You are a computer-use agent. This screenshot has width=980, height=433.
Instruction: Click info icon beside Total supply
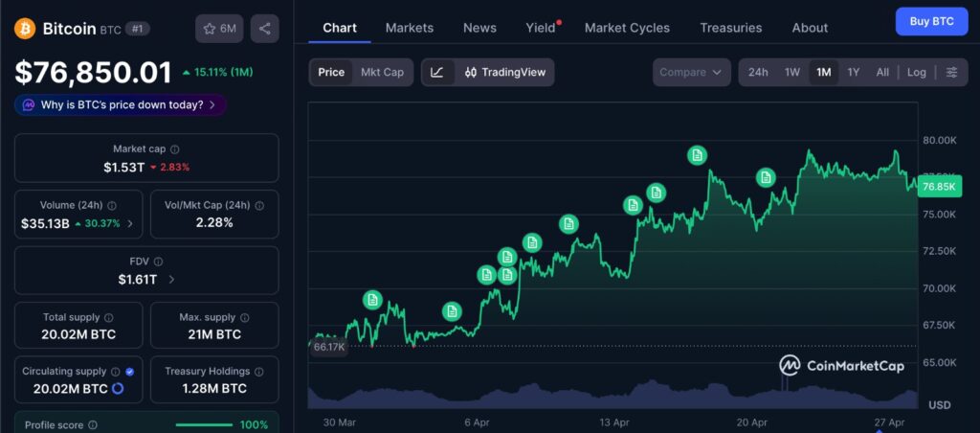click(109, 318)
